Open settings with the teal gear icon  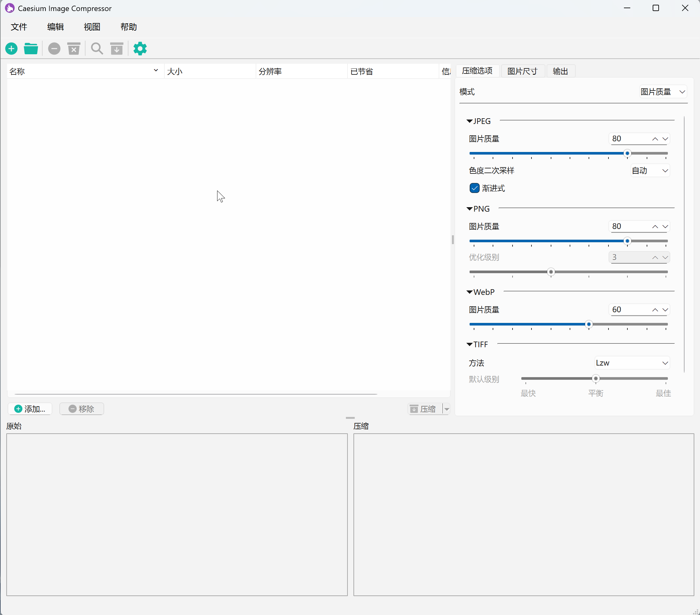click(140, 49)
